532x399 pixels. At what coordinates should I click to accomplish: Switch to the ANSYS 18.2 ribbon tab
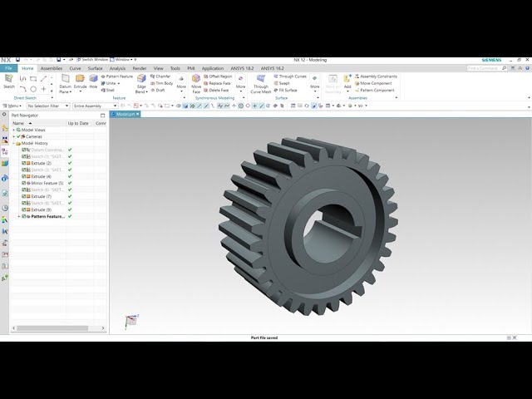pyautogui.click(x=242, y=68)
